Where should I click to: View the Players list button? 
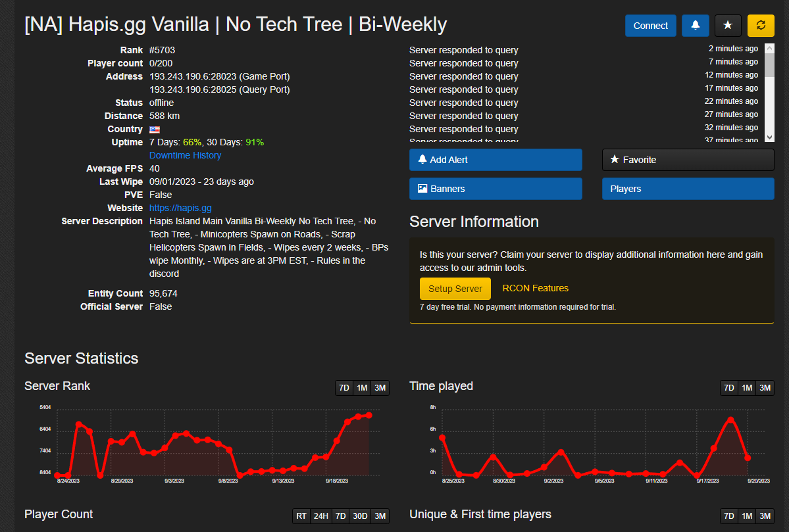click(x=688, y=189)
